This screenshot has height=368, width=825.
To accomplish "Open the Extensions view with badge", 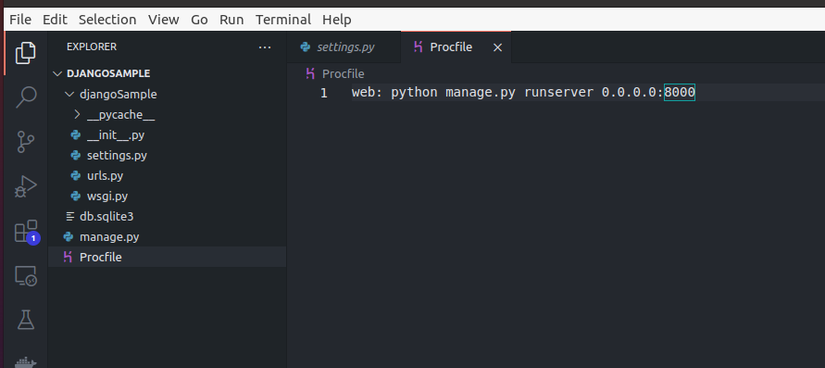I will pyautogui.click(x=26, y=231).
